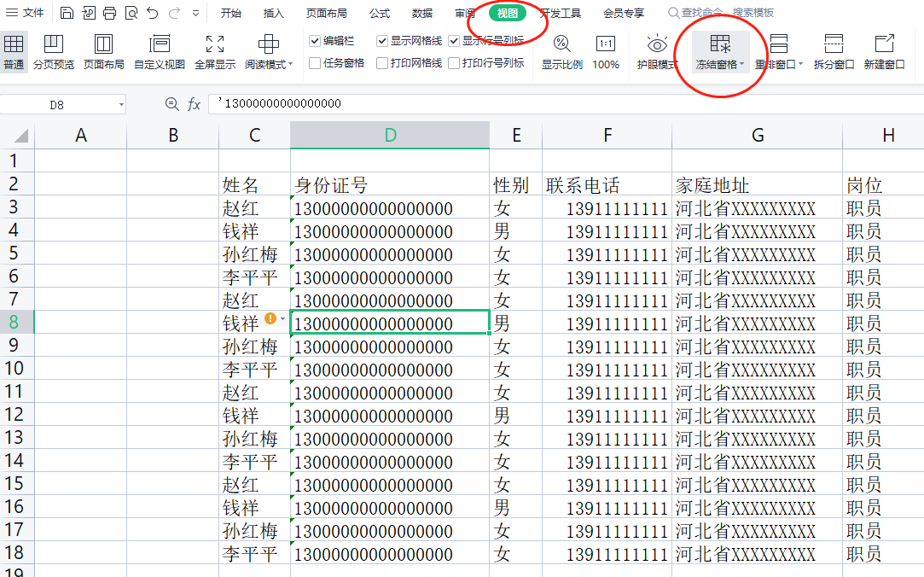Select column G header

758,136
